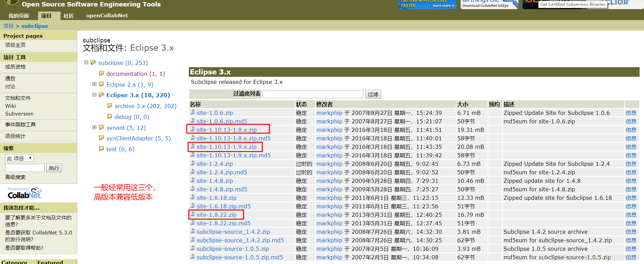Click folder icon beside svnant
The image size is (644, 264).
pyautogui.click(x=101, y=127)
